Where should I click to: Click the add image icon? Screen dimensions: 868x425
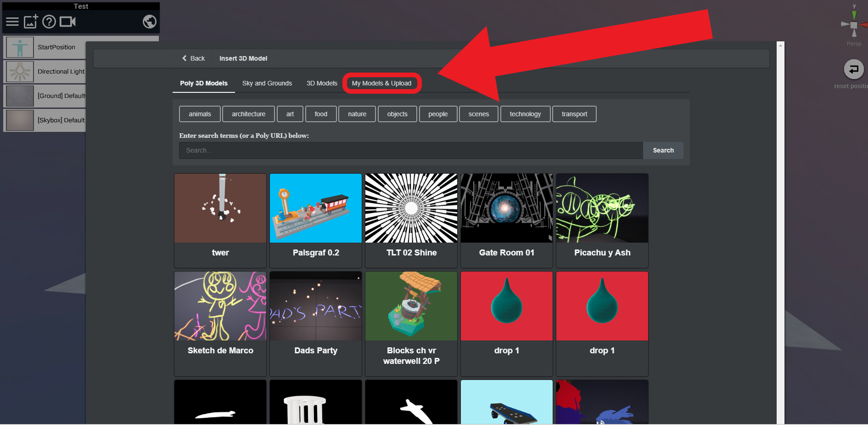coord(31,21)
